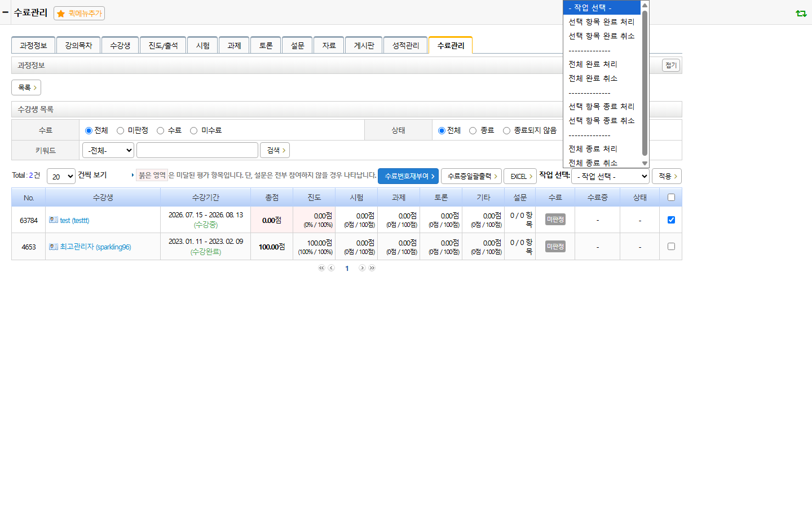The width and height of the screenshot is (812, 508).
Task: Select the 수료 radio option
Action: tap(160, 130)
